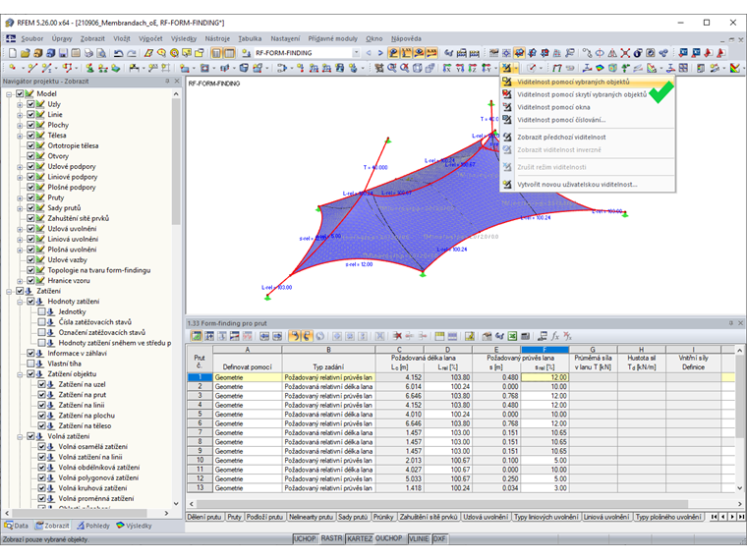Toggle the VLINIE status bar button
Viewport: 747px width, 560px height.
tap(419, 538)
